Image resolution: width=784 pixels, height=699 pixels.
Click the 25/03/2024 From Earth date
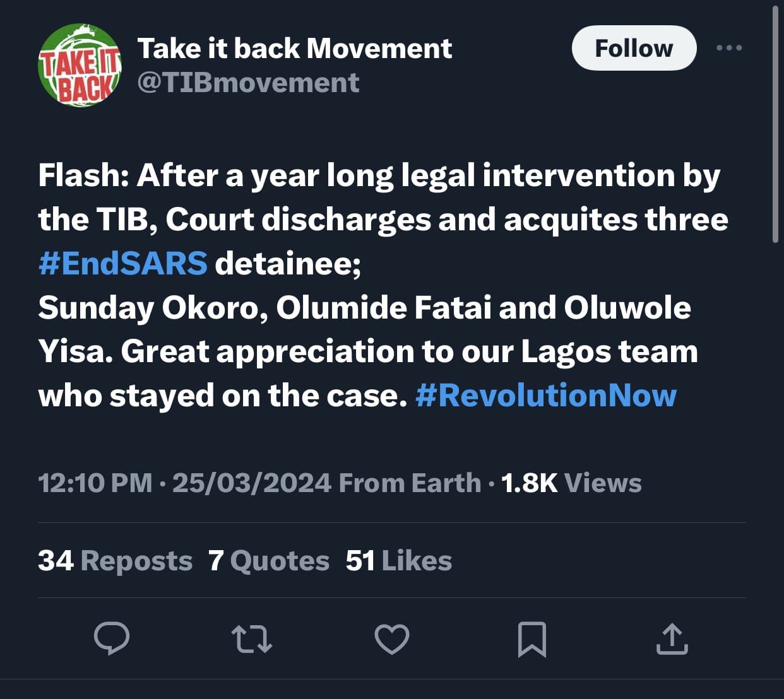click(x=326, y=483)
